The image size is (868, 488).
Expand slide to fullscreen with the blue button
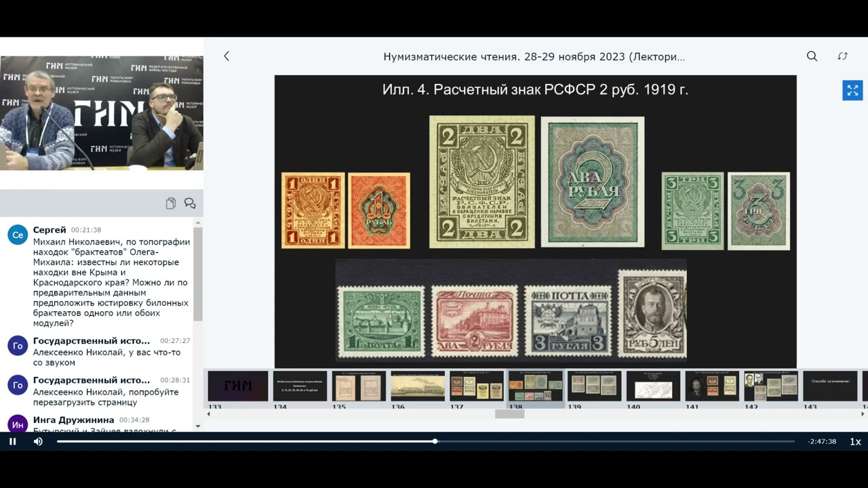852,90
